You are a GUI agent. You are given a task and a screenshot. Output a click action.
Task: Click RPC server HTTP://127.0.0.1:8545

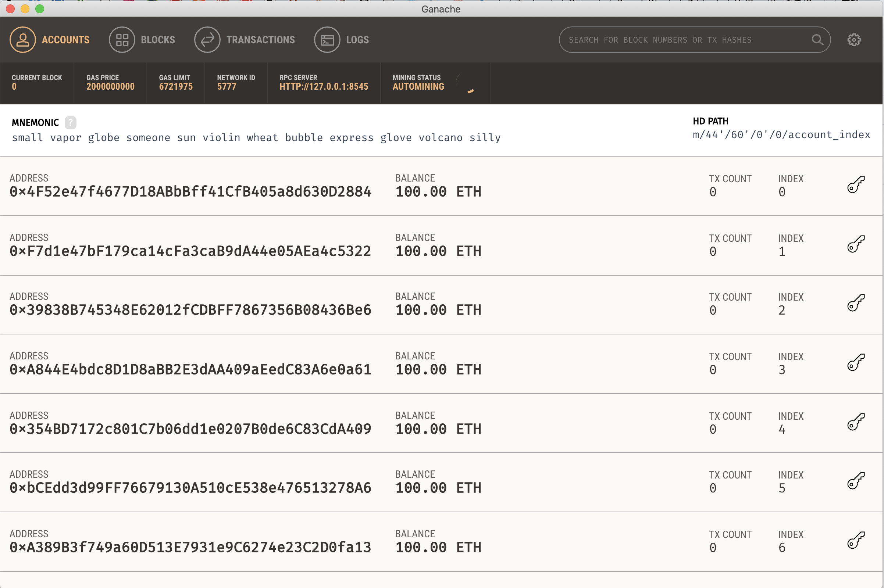click(x=324, y=87)
